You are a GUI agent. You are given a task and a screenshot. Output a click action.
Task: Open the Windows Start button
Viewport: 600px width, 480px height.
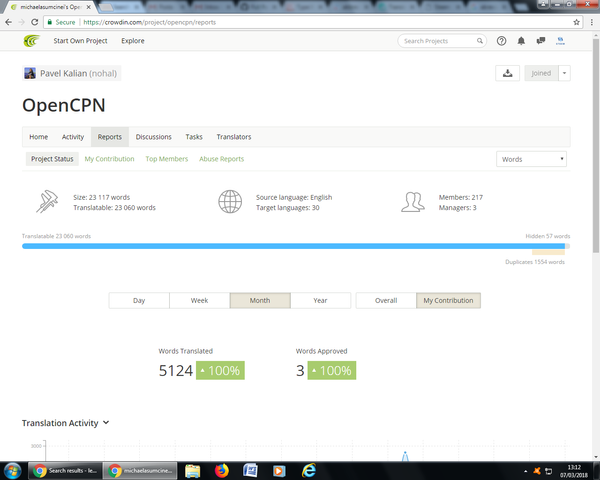click(x=12, y=470)
